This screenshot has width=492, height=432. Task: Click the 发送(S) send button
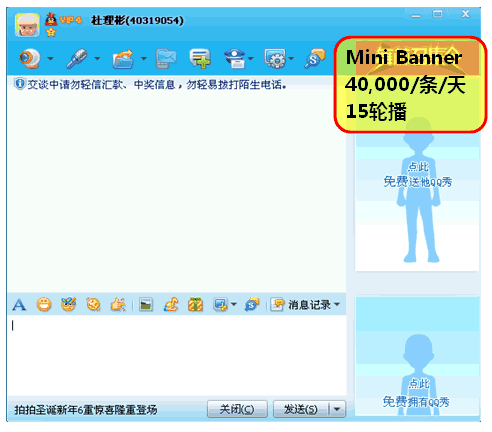pyautogui.click(x=301, y=409)
